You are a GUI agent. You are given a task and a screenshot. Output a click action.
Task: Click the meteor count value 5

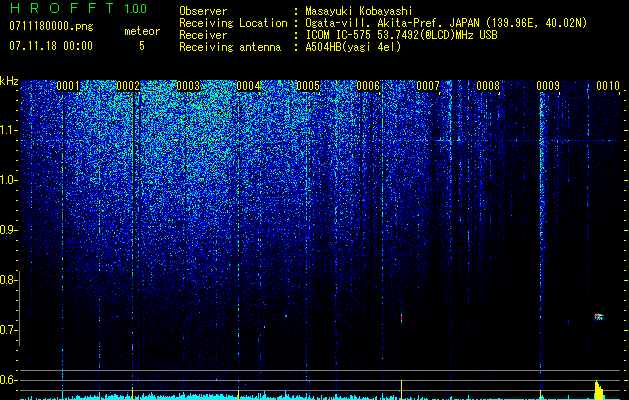click(x=142, y=46)
